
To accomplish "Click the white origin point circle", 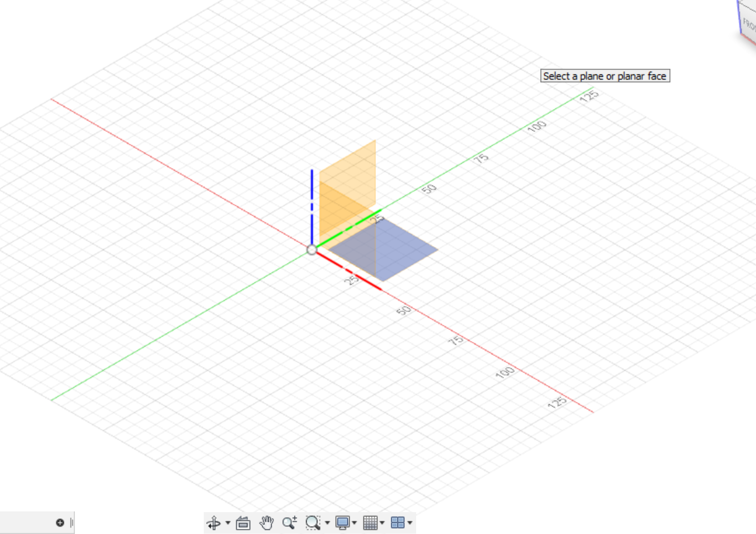I will [x=312, y=250].
